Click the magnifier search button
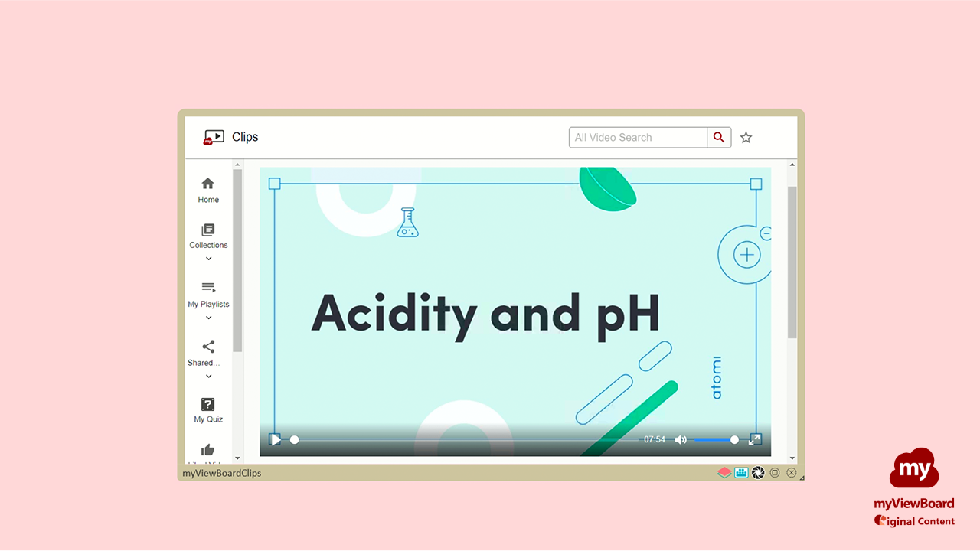Viewport: 980px width, 551px height. click(719, 138)
